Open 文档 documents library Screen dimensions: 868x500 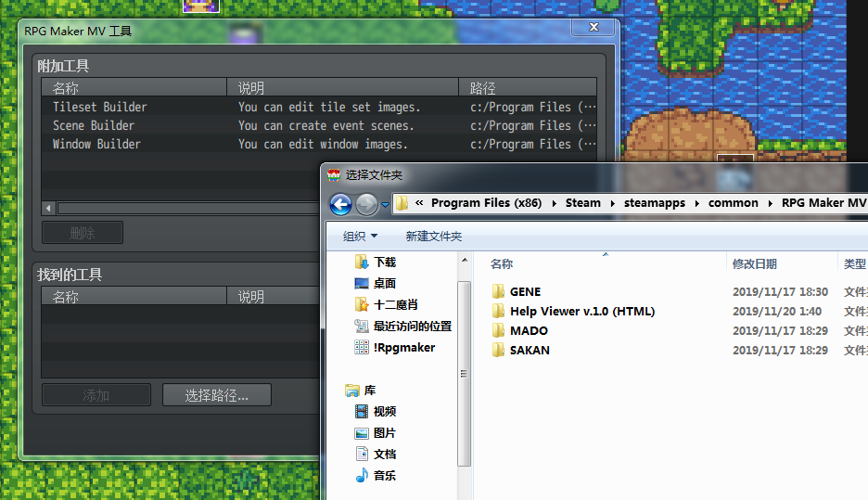pyautogui.click(x=385, y=454)
